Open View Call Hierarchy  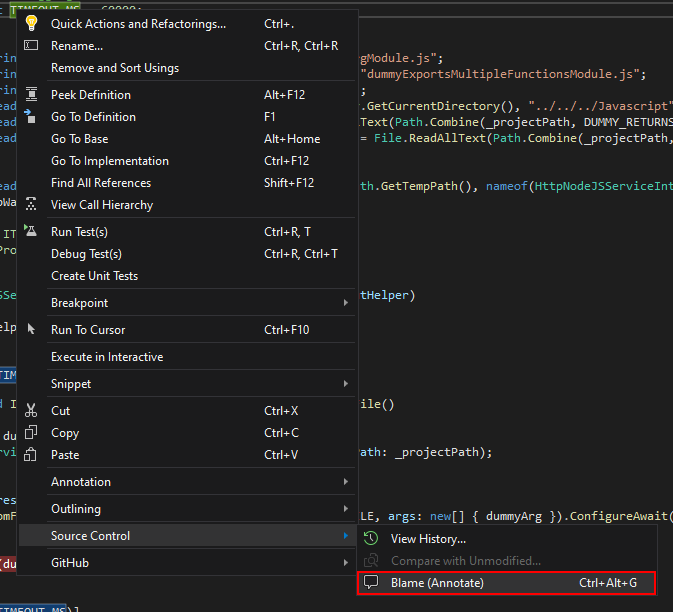point(187,205)
